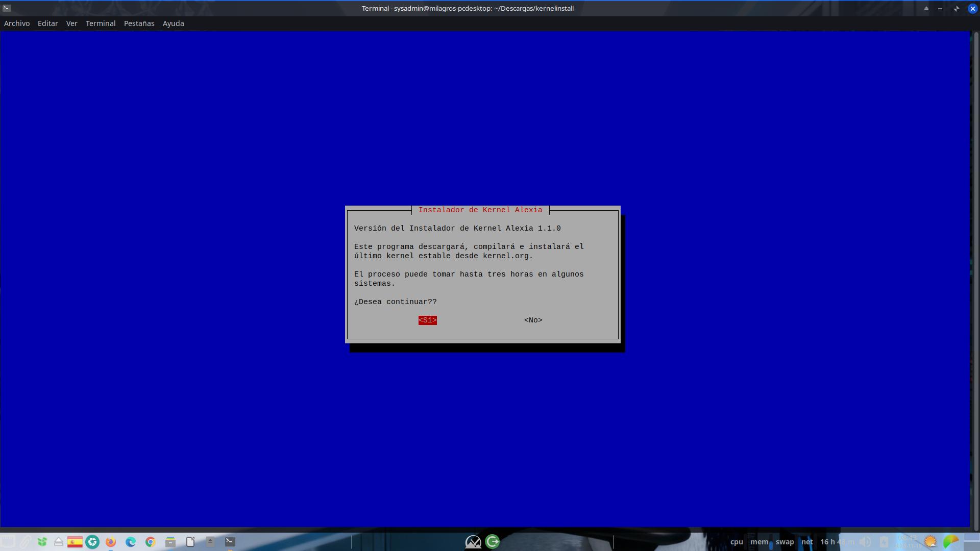Click the faded film strip icon in taskbar
Screen dimensions: 980x551
pos(8,542)
